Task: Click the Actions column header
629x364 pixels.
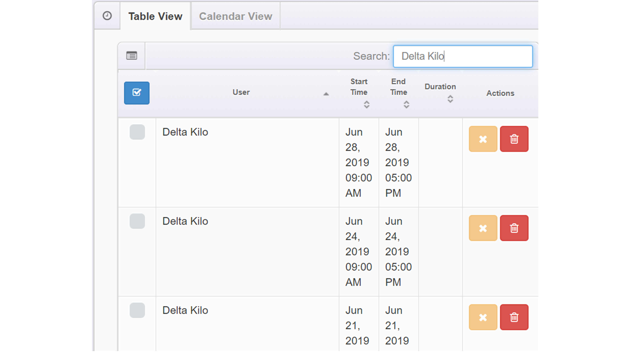Action: pyautogui.click(x=500, y=93)
